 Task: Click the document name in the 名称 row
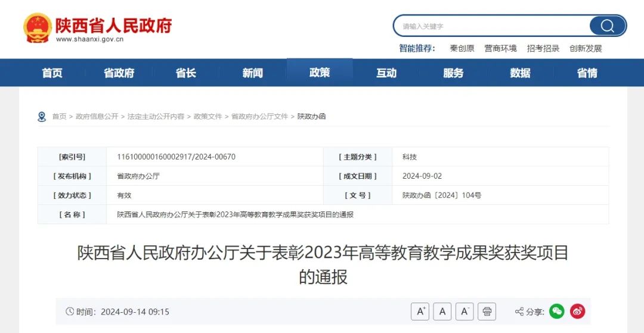(236, 214)
